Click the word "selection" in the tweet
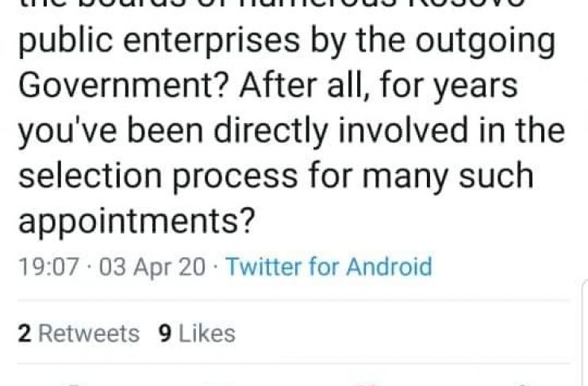Viewport: 588px width, 386px height. [88, 176]
